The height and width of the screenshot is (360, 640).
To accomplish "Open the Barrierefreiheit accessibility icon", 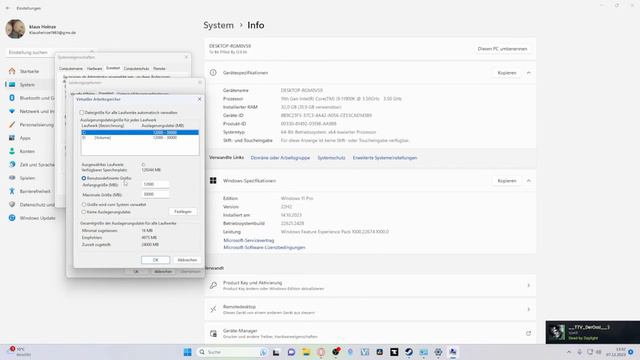I will 12,191.
